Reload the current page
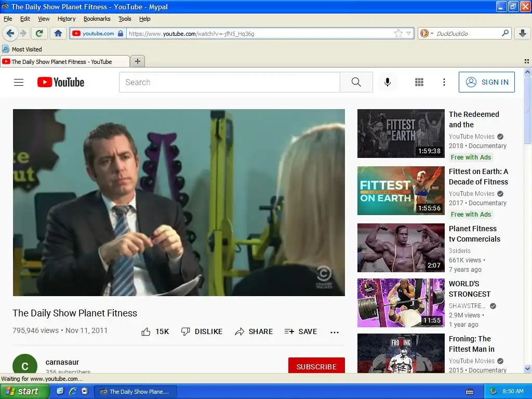532x399 pixels. pyautogui.click(x=39, y=33)
